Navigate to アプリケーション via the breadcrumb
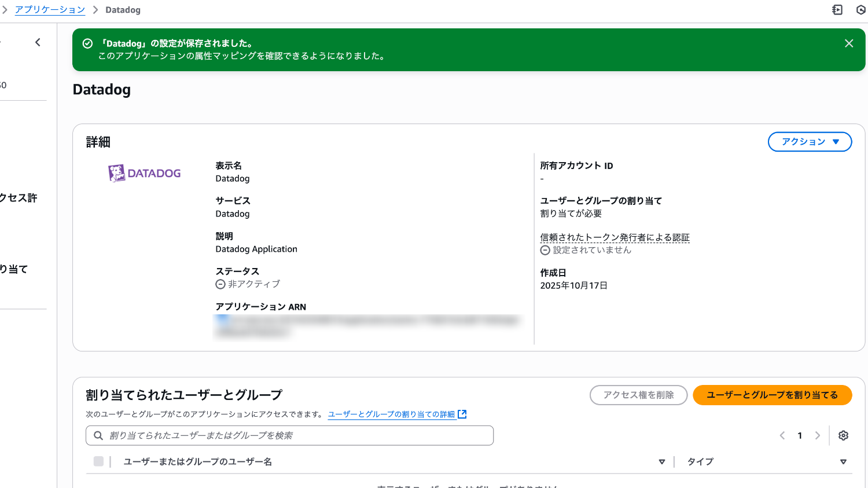Screen dimensions: 868x488 point(50,10)
